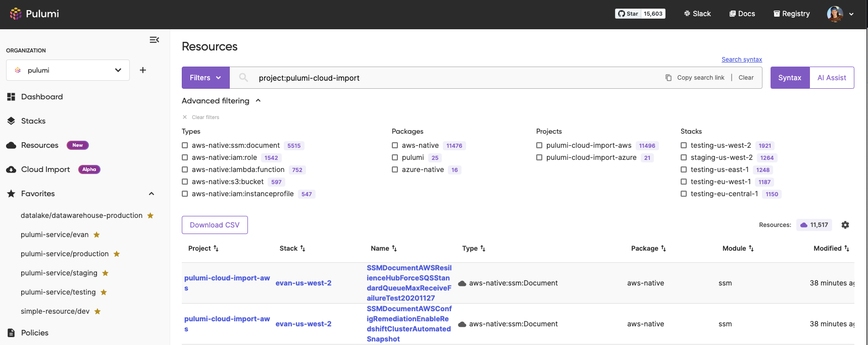Open SSMDocumentAWSConfigRemediation resource link
This screenshot has width=868, height=345.
pos(409,324)
